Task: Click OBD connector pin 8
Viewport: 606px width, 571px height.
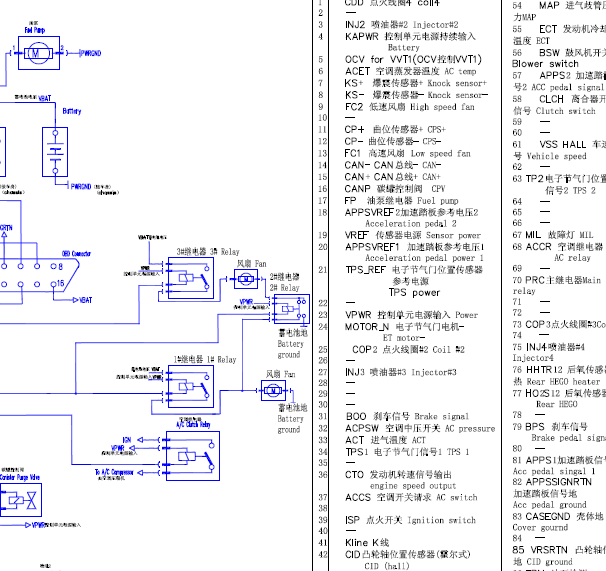Action: tap(56, 266)
